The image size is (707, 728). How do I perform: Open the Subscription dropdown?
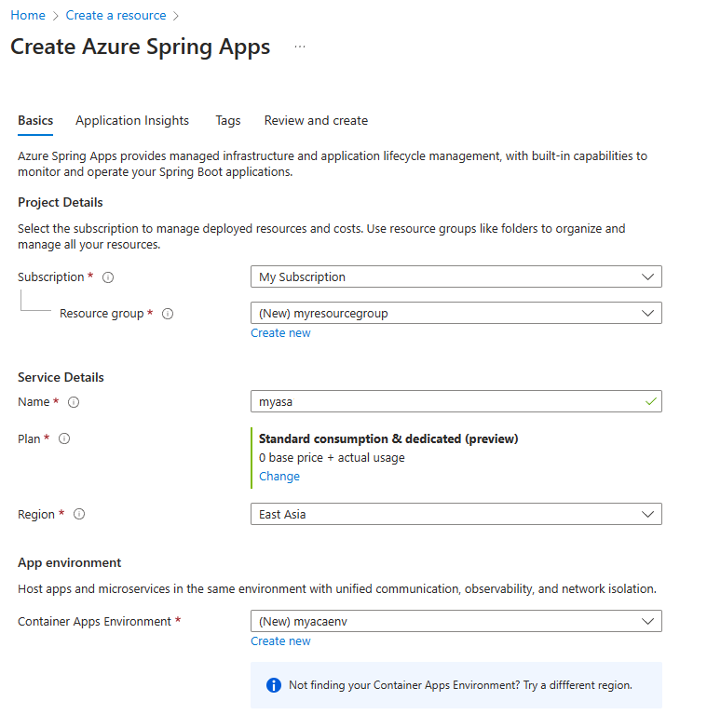point(455,276)
